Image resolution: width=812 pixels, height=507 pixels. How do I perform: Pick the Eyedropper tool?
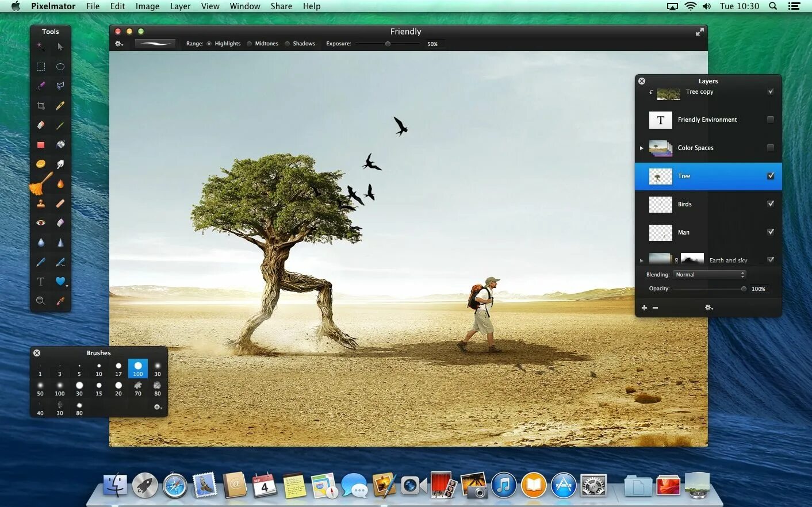[60, 301]
